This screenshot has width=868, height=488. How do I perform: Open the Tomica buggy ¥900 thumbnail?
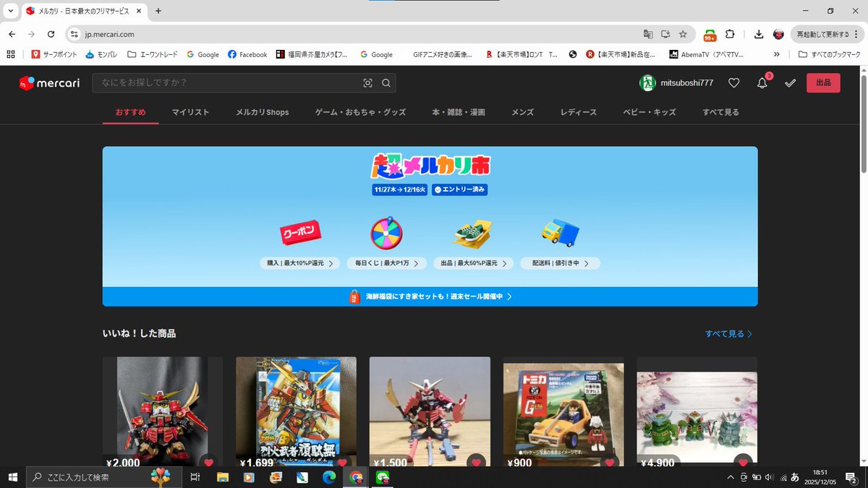pyautogui.click(x=563, y=411)
